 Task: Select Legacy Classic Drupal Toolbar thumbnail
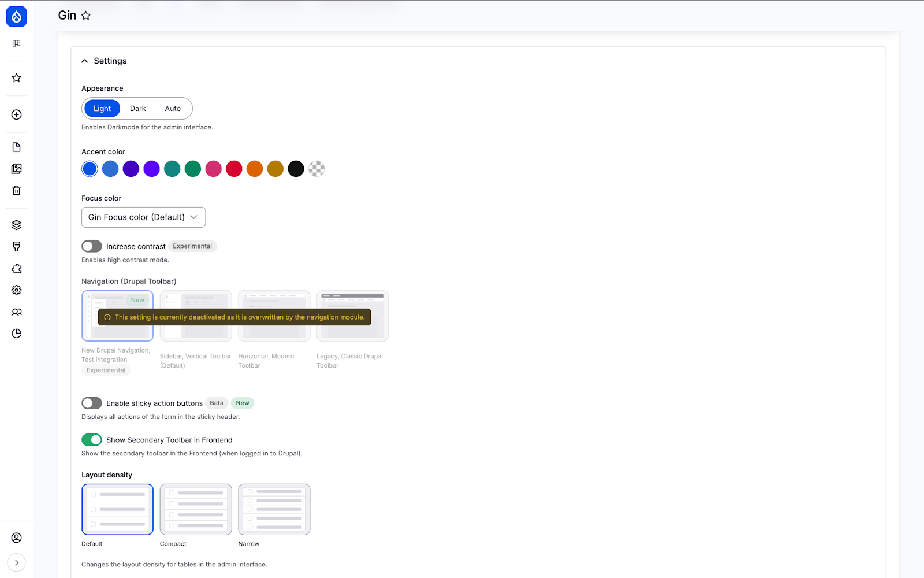click(x=352, y=316)
